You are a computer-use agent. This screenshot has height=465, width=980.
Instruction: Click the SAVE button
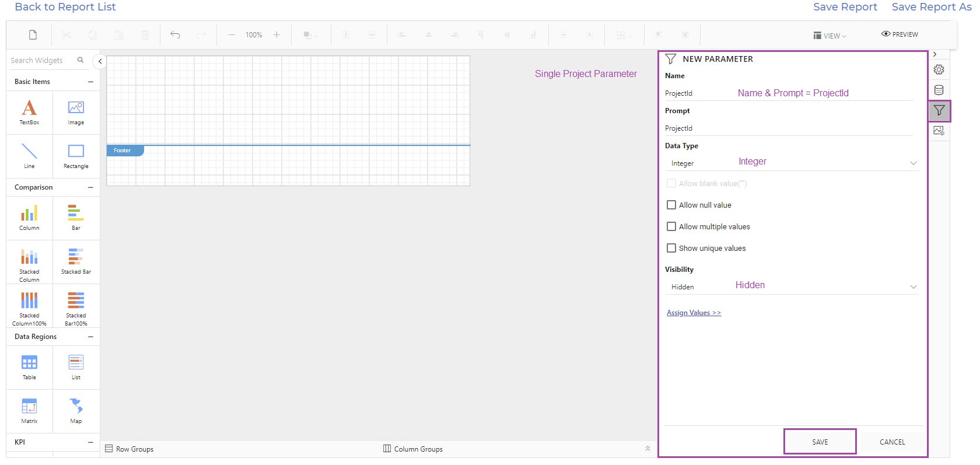tap(820, 442)
